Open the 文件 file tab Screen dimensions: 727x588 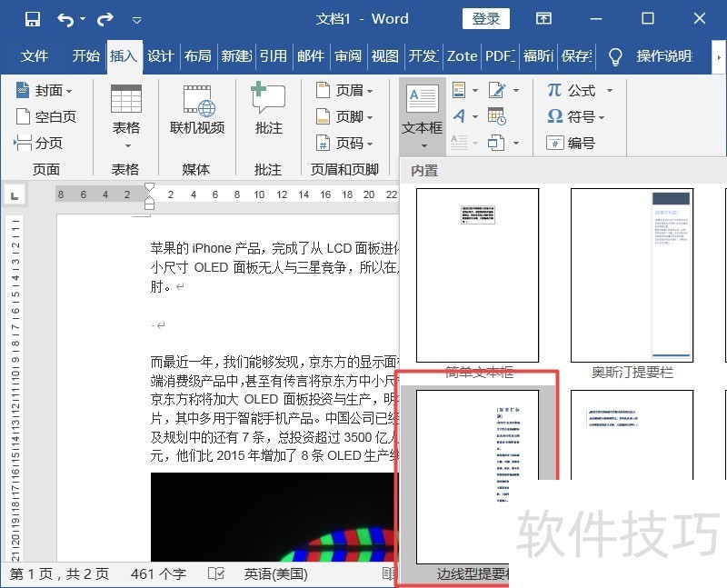coord(35,55)
